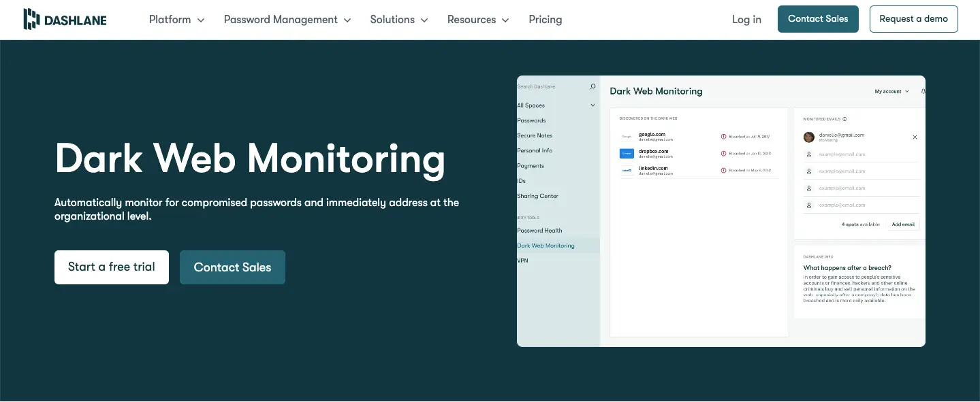Select Password Health in the preview sidebar
This screenshot has width=980, height=402.
pyautogui.click(x=539, y=231)
